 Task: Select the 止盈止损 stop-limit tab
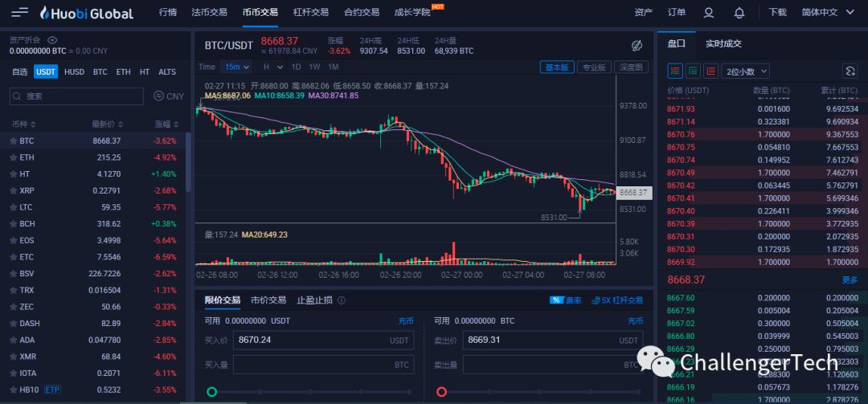(314, 300)
